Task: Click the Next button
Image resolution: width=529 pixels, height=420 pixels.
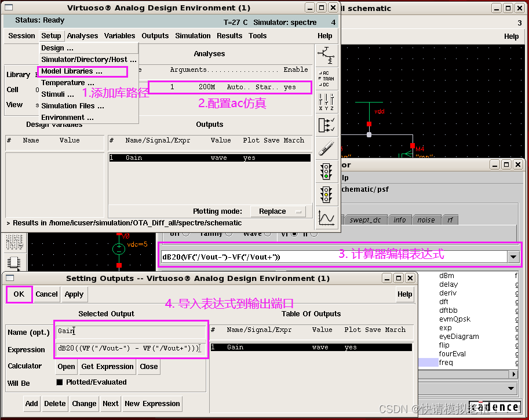Action: point(111,404)
